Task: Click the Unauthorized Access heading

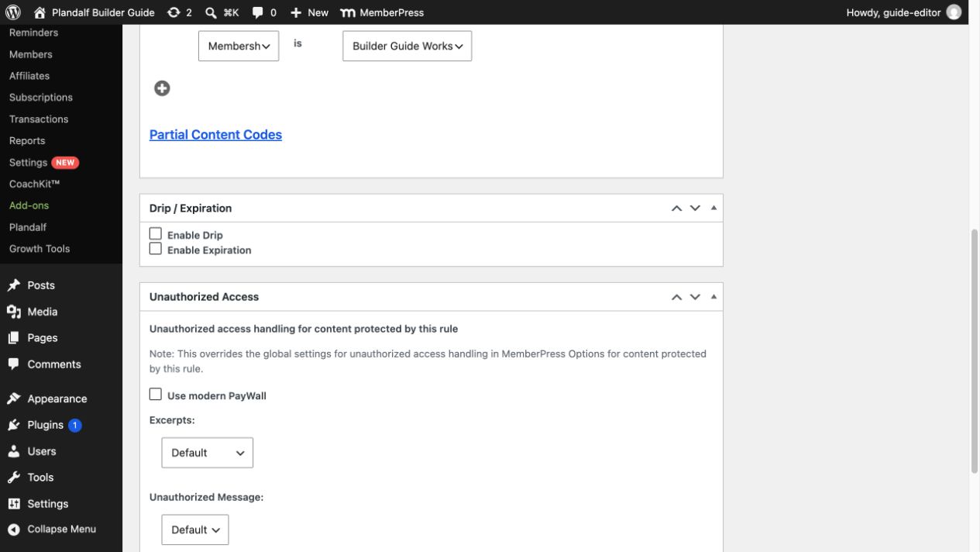Action: 204,297
